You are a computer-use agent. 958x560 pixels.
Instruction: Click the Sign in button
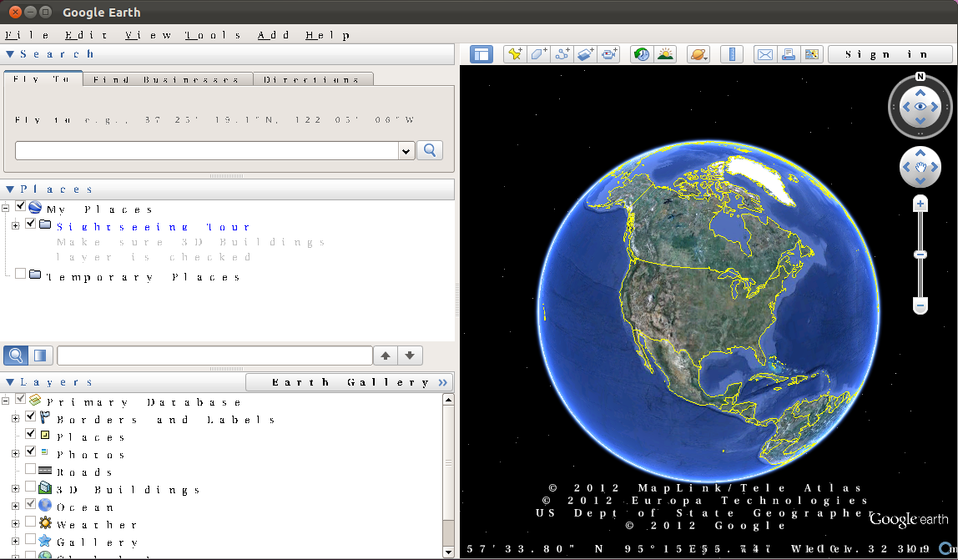[890, 54]
